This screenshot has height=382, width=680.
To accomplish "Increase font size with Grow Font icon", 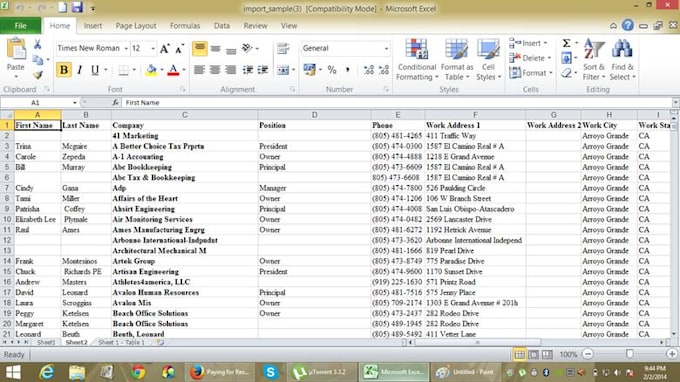I will [164, 49].
